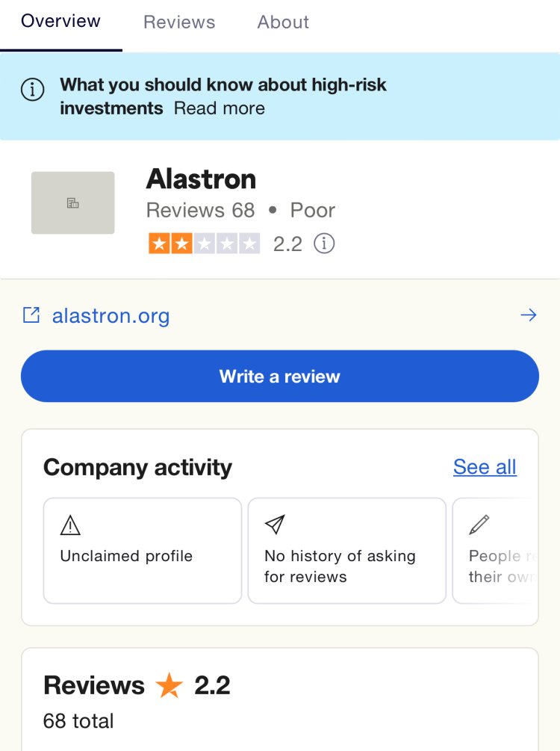Click the Reviews 68 count text
Image resolution: width=560 pixels, height=751 pixels.
point(201,210)
